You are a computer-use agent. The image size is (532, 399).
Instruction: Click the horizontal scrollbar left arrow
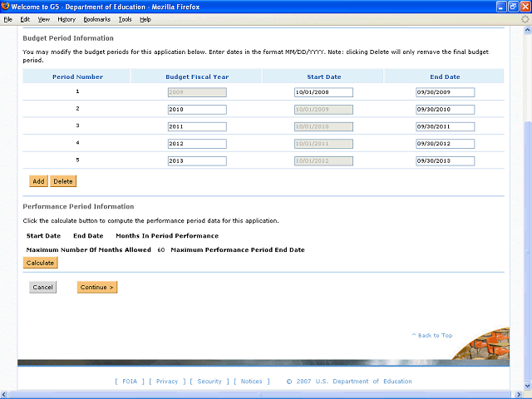[x=4, y=395]
